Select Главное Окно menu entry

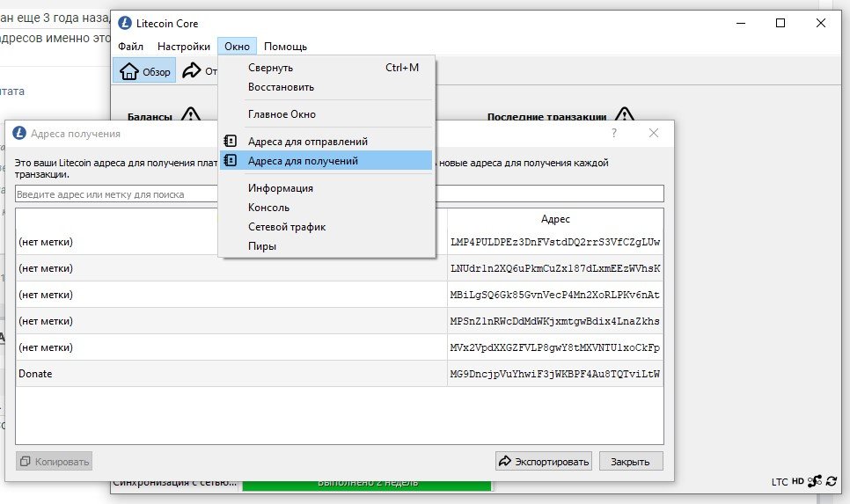[x=326, y=114]
